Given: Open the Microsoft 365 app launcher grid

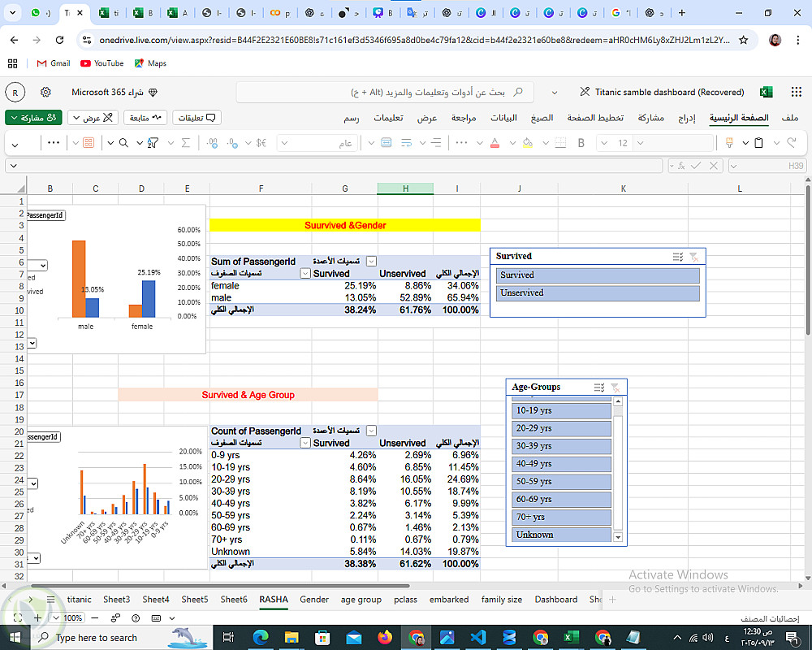Looking at the screenshot, I should [x=797, y=93].
